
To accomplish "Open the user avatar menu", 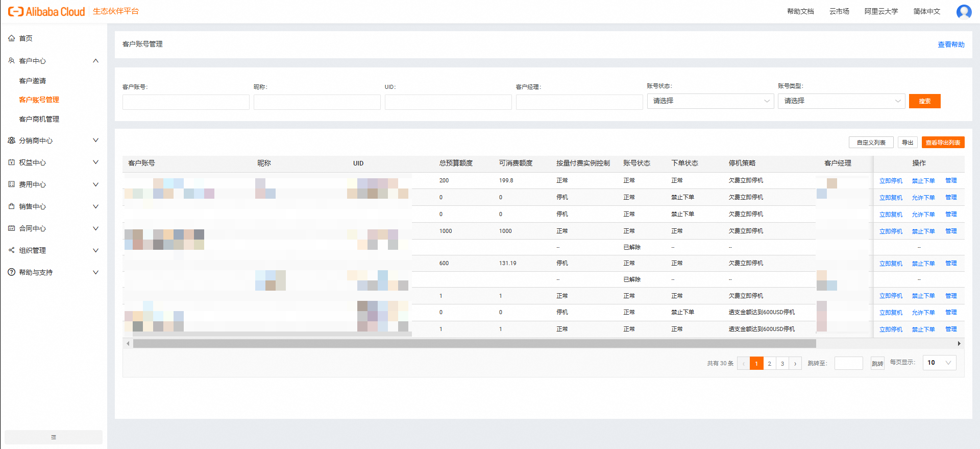I will click(964, 11).
